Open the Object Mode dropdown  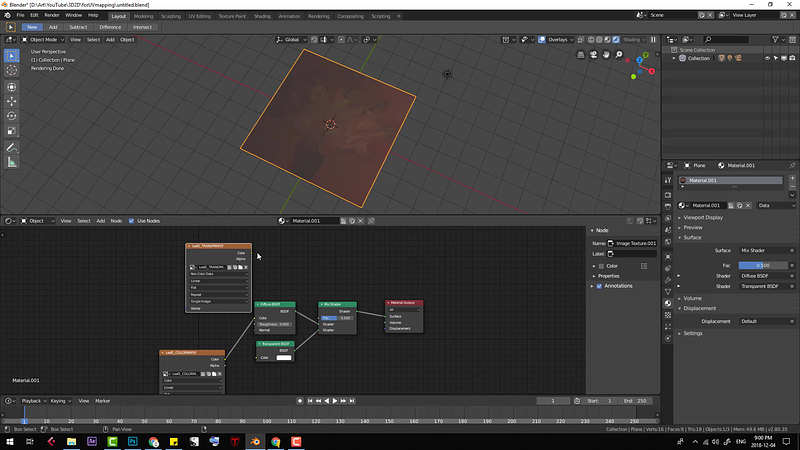(x=42, y=39)
